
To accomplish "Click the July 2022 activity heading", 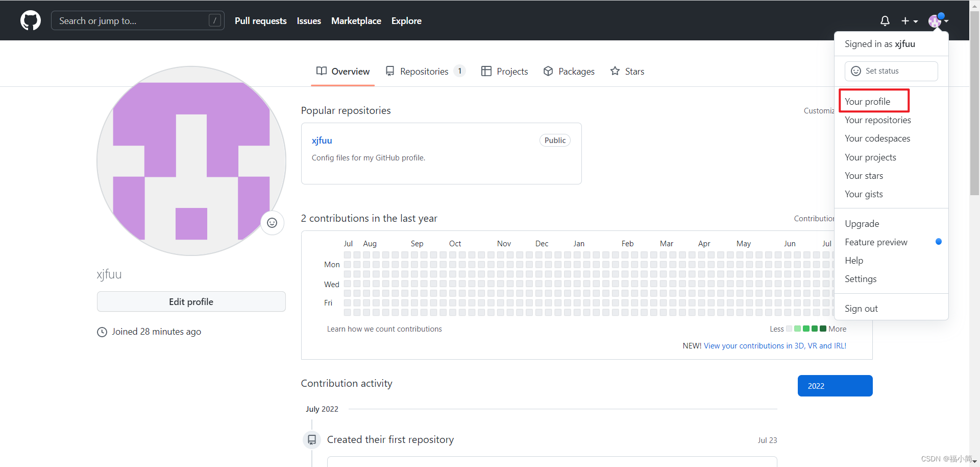I will tap(322, 409).
